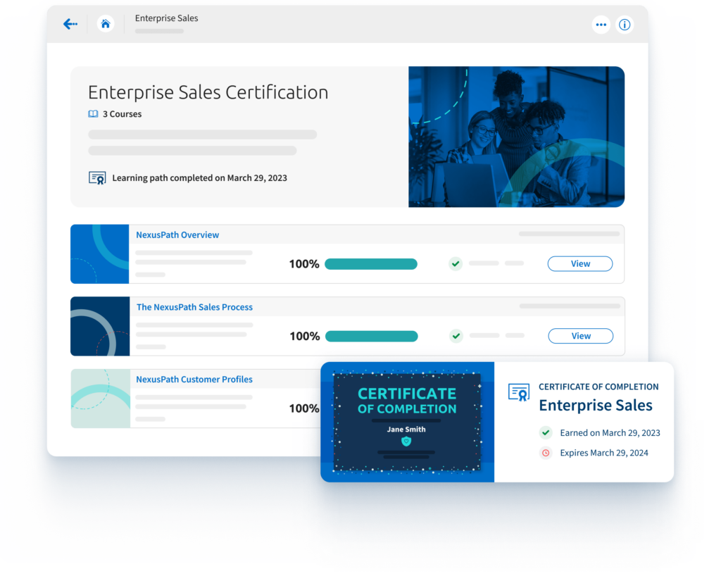This screenshot has height=588, width=721.
Task: Click the book icon beside 3 Courses
Action: click(x=93, y=114)
